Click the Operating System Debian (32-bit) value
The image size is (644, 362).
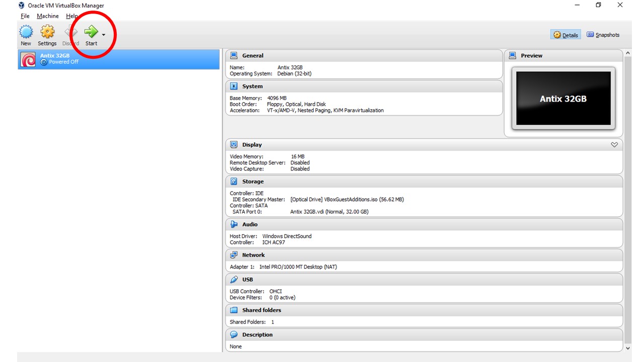(294, 73)
